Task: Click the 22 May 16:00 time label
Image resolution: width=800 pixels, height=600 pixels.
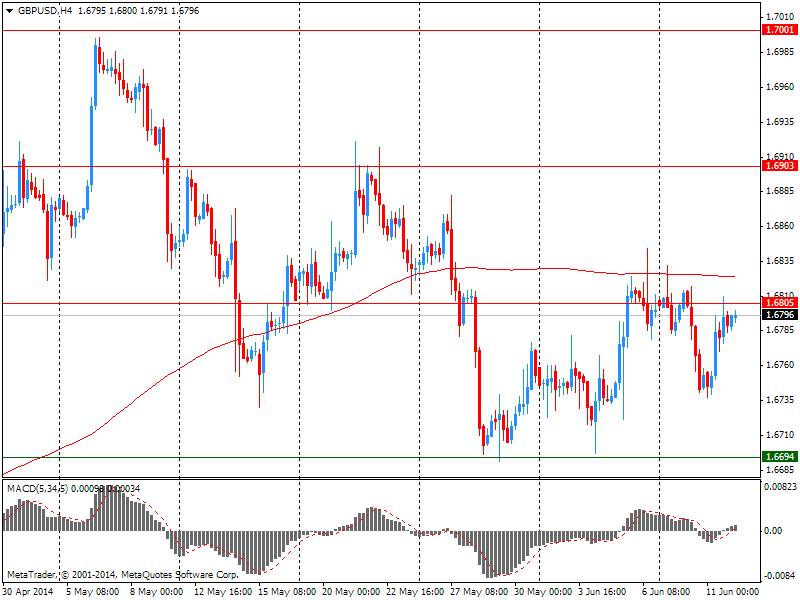Action: point(415,592)
